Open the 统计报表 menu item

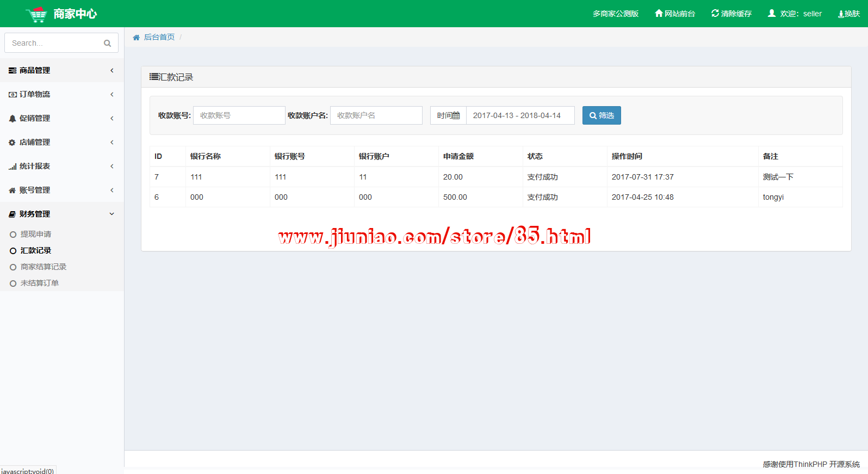click(35, 166)
